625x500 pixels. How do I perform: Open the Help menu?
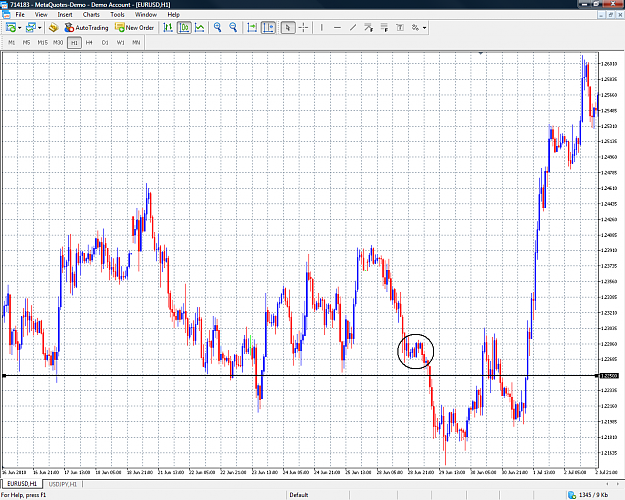[x=173, y=15]
